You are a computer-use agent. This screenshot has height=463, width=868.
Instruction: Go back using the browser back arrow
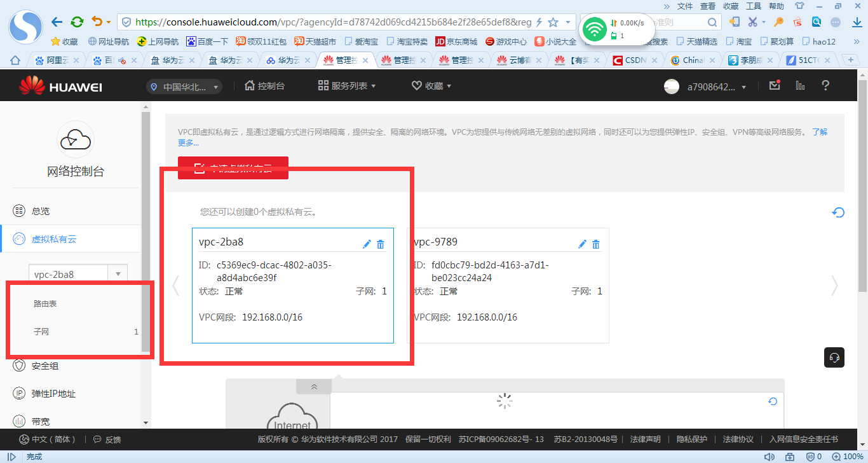[57, 22]
